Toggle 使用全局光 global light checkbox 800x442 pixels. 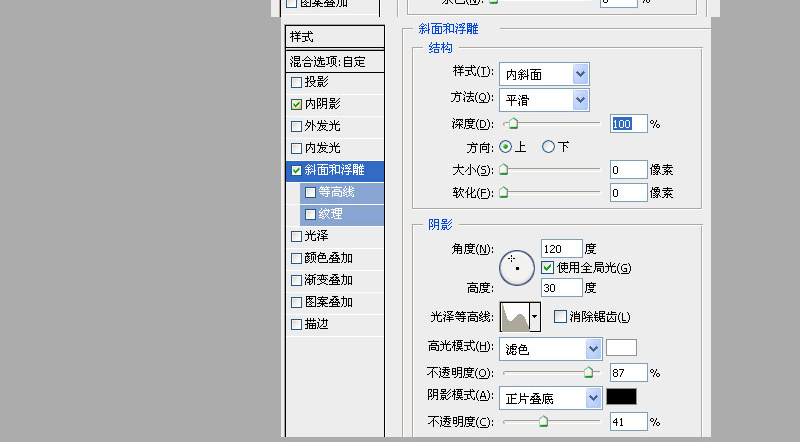[x=547, y=267]
